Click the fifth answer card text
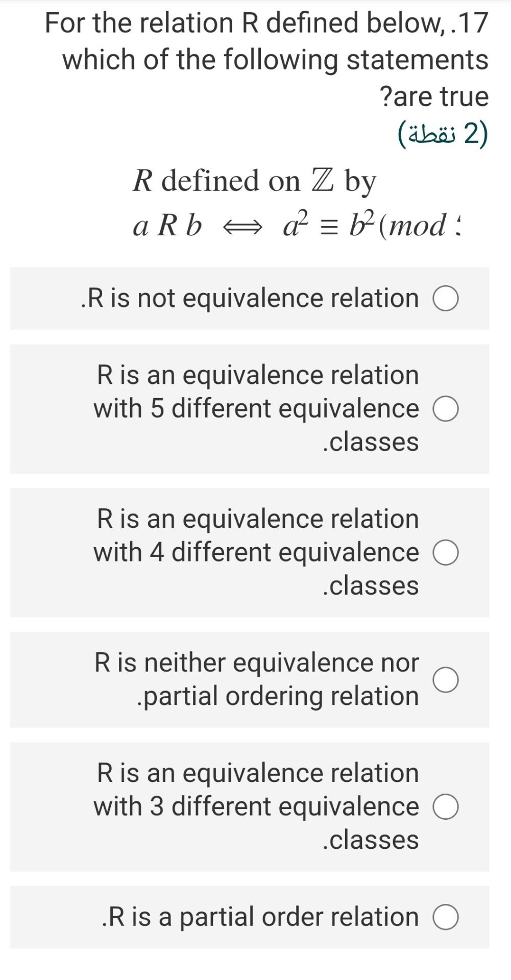Viewport: 511px width, 980px height. 255,806
